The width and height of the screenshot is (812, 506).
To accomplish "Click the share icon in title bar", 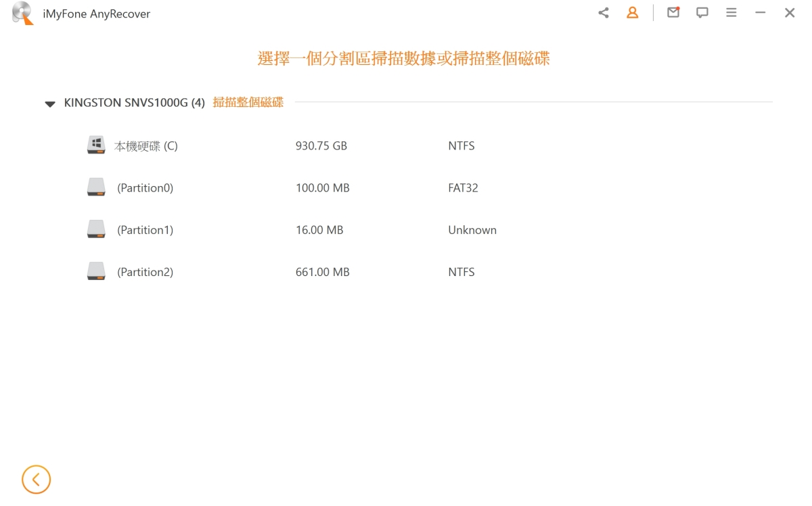I will pos(604,13).
